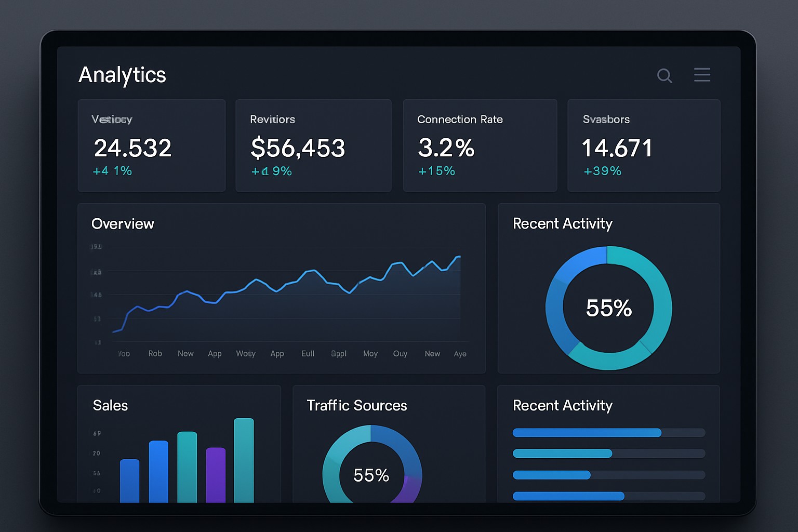Open the Traffic Sources donut chart
This screenshot has width=798, height=532.
pos(370,474)
